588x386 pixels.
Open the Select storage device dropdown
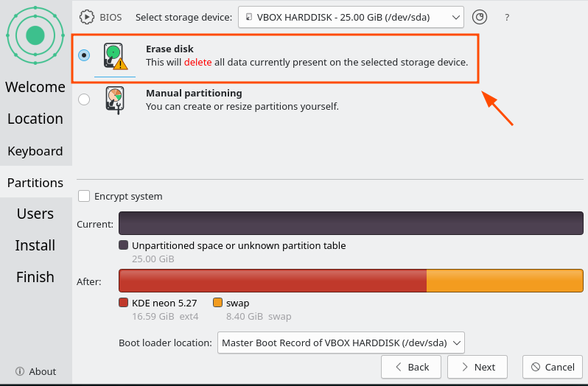coord(351,17)
